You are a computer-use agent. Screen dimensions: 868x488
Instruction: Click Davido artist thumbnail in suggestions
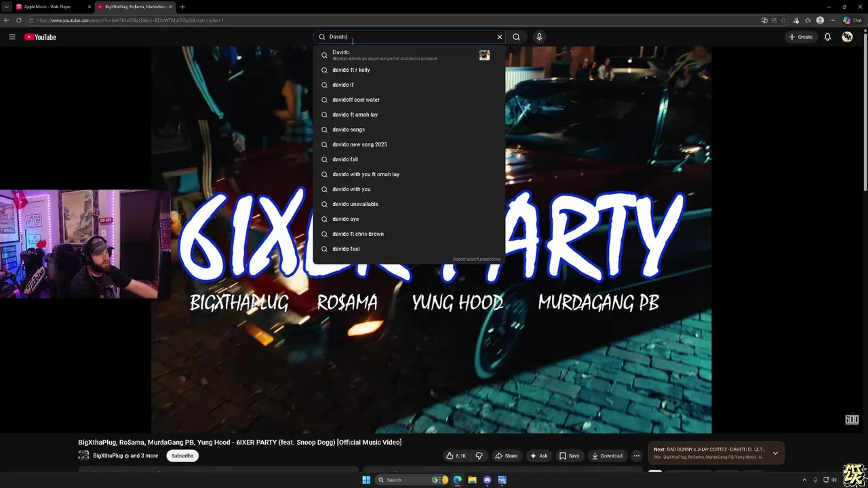click(484, 55)
